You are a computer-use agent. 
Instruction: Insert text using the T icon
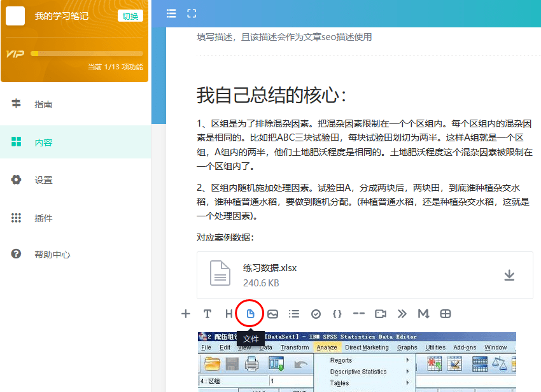pyautogui.click(x=207, y=314)
